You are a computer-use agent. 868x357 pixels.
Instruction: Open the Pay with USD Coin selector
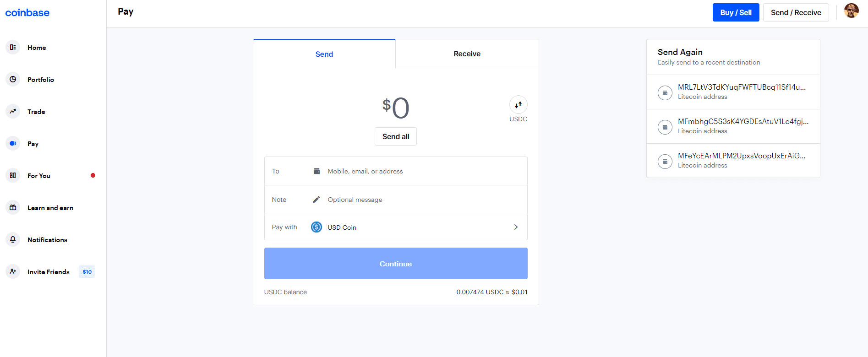click(396, 227)
